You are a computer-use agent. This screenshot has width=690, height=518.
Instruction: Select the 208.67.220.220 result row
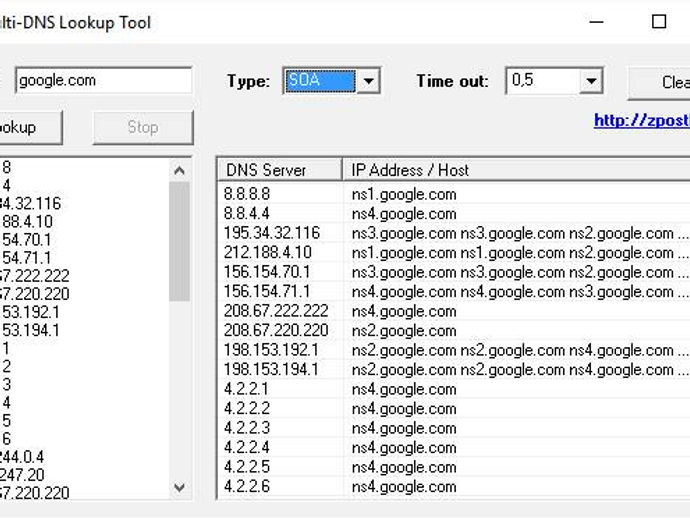454,331
